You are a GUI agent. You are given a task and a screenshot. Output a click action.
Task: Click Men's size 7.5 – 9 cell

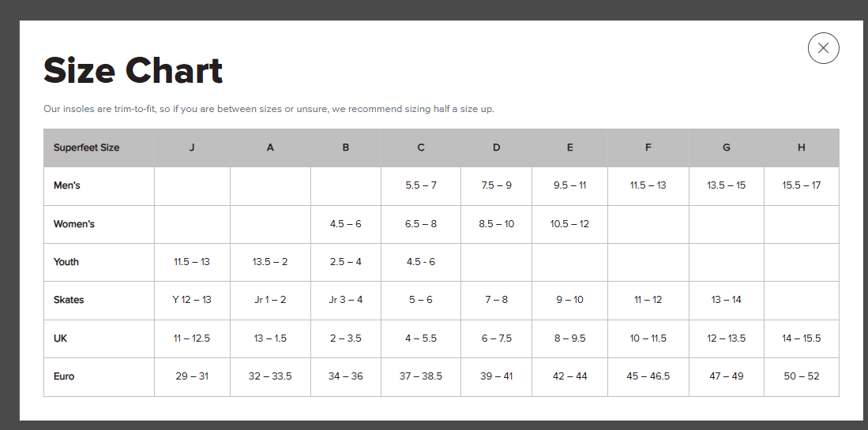pyautogui.click(x=497, y=185)
